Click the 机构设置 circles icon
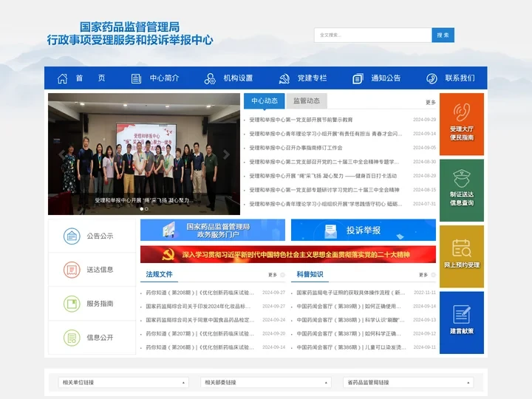This screenshot has width=532, height=399. point(210,79)
